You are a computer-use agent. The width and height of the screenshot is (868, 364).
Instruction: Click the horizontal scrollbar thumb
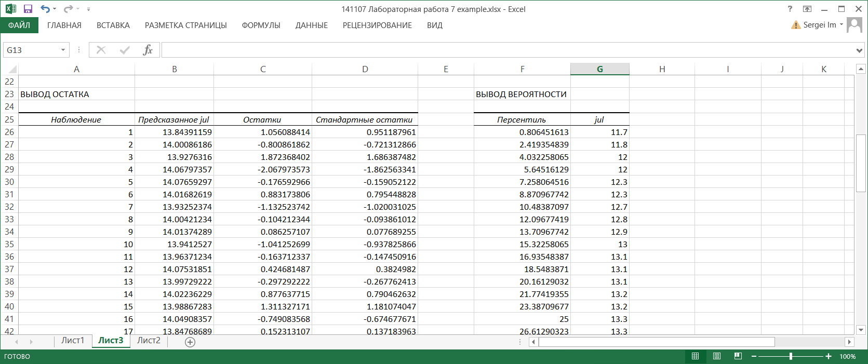point(657,342)
